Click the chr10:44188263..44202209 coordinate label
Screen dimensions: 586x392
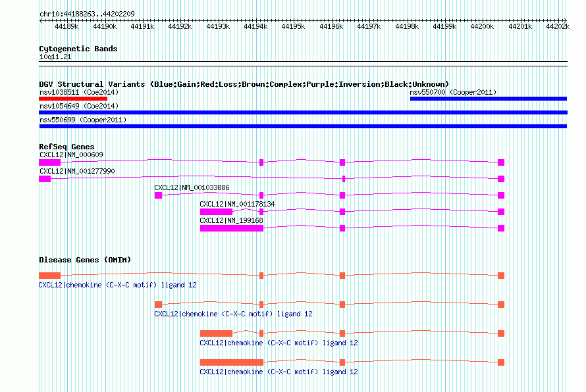coord(87,14)
